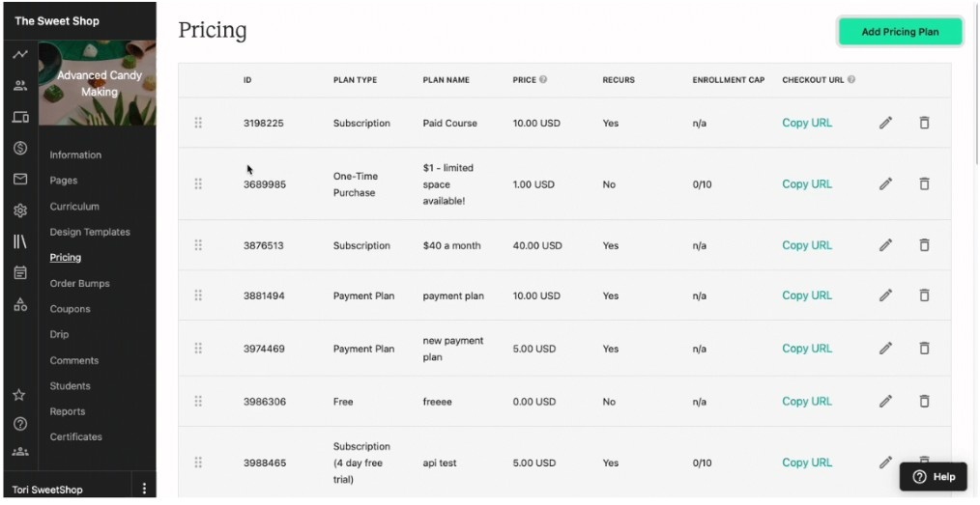The height and width of the screenshot is (505, 980).
Task: Grab the reorder handle for plan 3198225
Action: pos(198,123)
